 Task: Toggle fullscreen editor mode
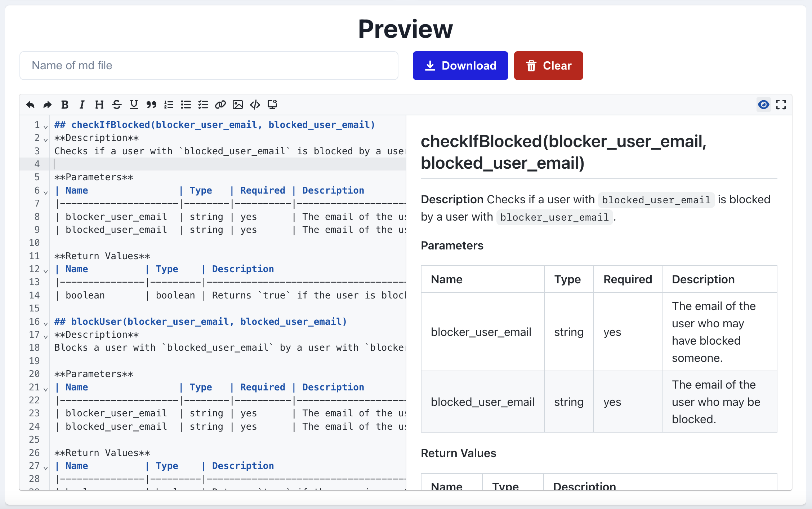[x=781, y=105]
